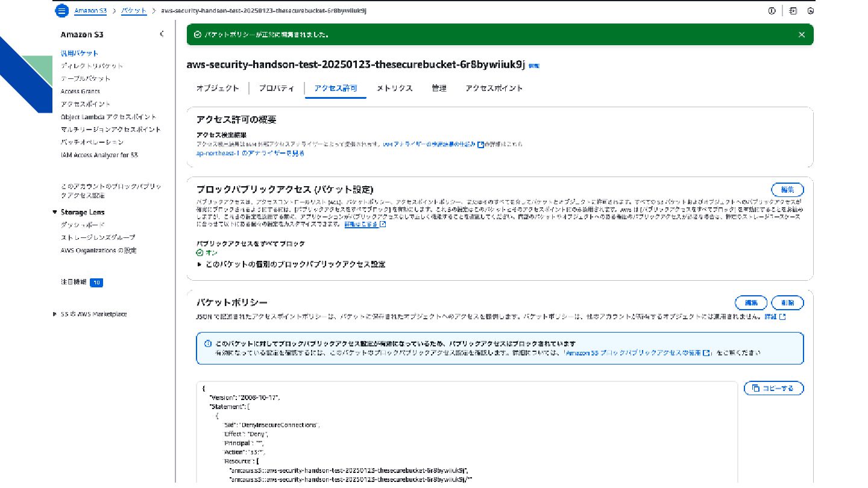
Task: Open バッチオペレーション in the sidebar
Action: (x=92, y=142)
